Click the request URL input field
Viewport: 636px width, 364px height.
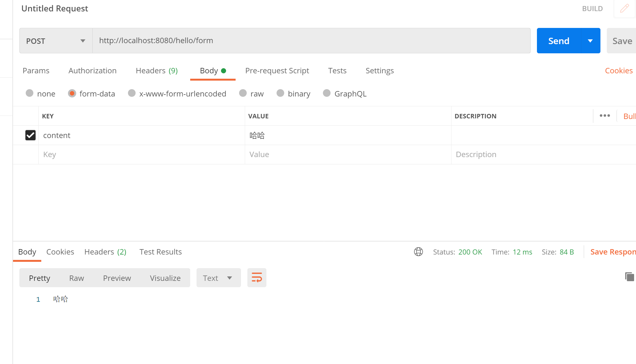311,41
